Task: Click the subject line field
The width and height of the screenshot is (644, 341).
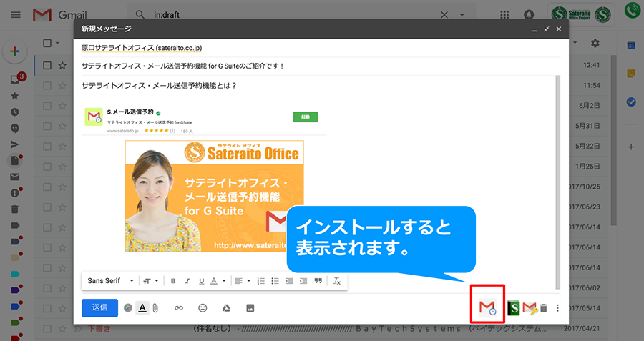Action: click(321, 66)
